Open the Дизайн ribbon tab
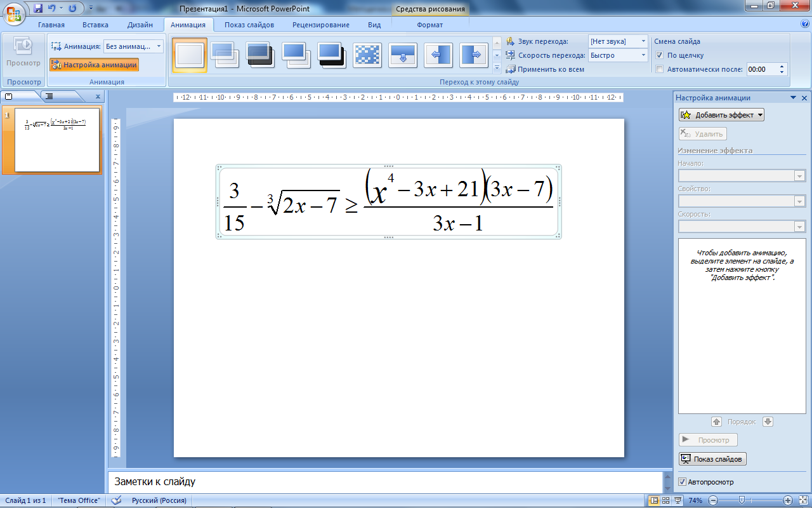812x508 pixels. click(x=140, y=25)
